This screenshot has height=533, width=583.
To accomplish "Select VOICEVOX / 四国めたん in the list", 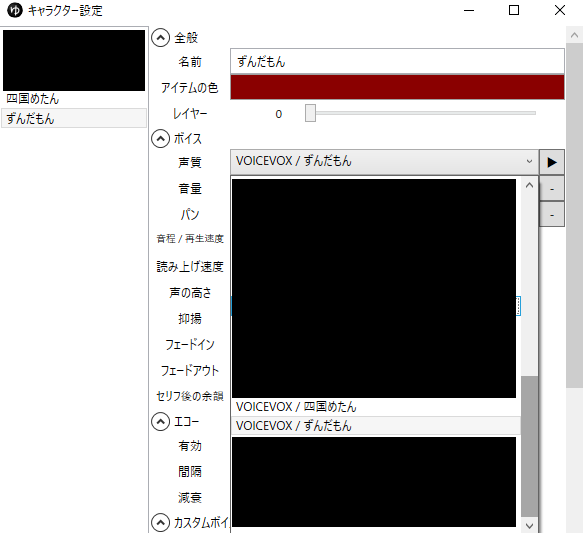I will (x=376, y=407).
